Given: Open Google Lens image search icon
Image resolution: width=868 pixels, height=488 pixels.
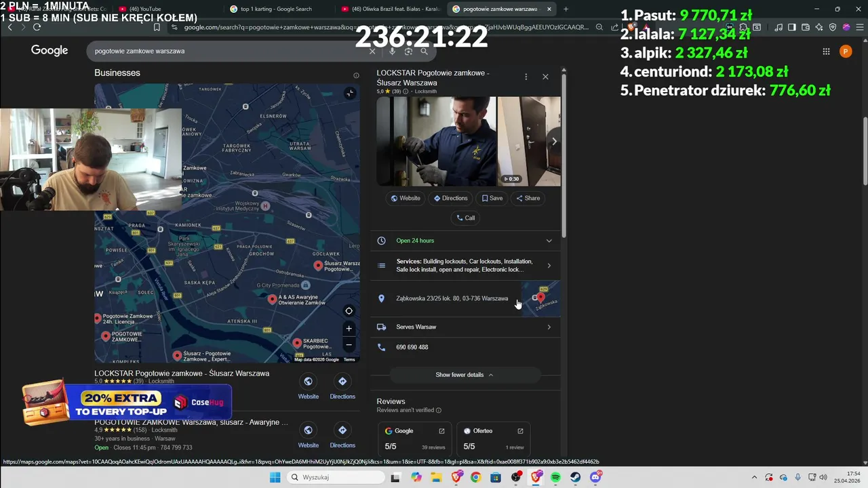Looking at the screenshot, I should click(x=408, y=52).
